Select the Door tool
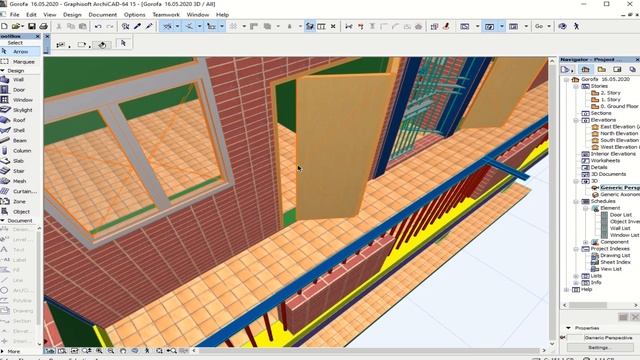This screenshot has height=360, width=640. click(20, 90)
